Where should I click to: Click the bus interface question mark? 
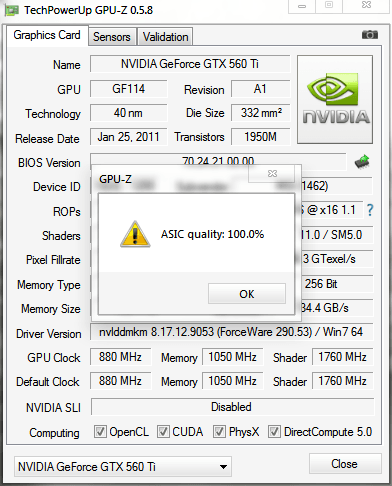tap(370, 210)
